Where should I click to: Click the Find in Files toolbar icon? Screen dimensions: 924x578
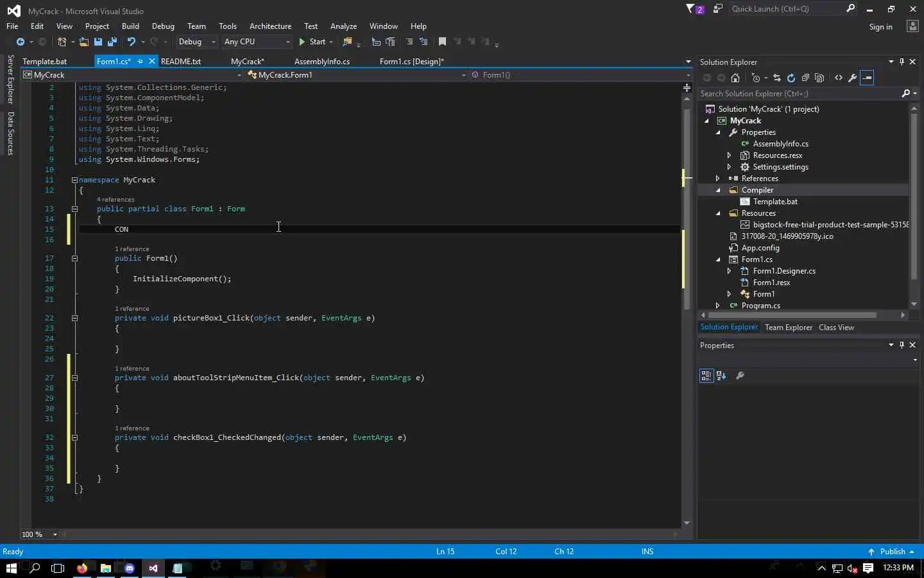point(348,42)
